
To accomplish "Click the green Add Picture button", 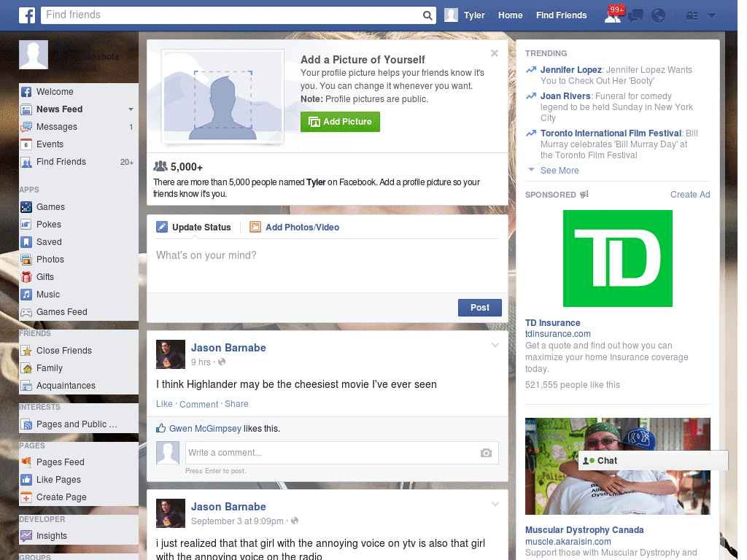I will (x=340, y=122).
